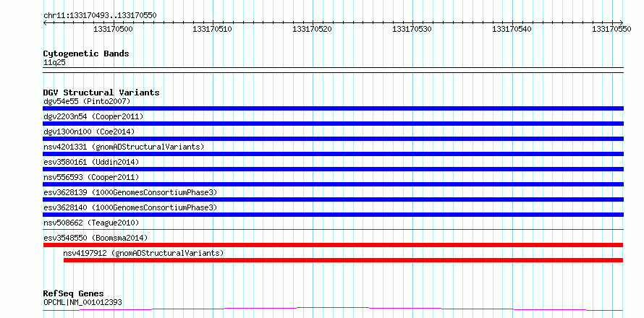
Task: Select the 11q25 cytogenetic band bar
Action: click(x=333, y=70)
